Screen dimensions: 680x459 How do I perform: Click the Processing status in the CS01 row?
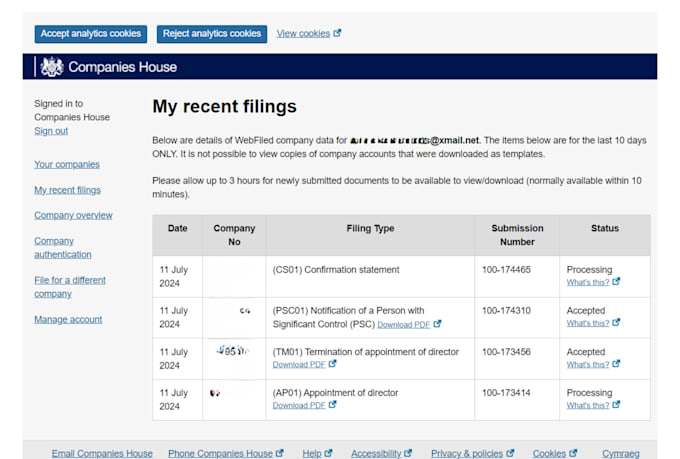[589, 270]
